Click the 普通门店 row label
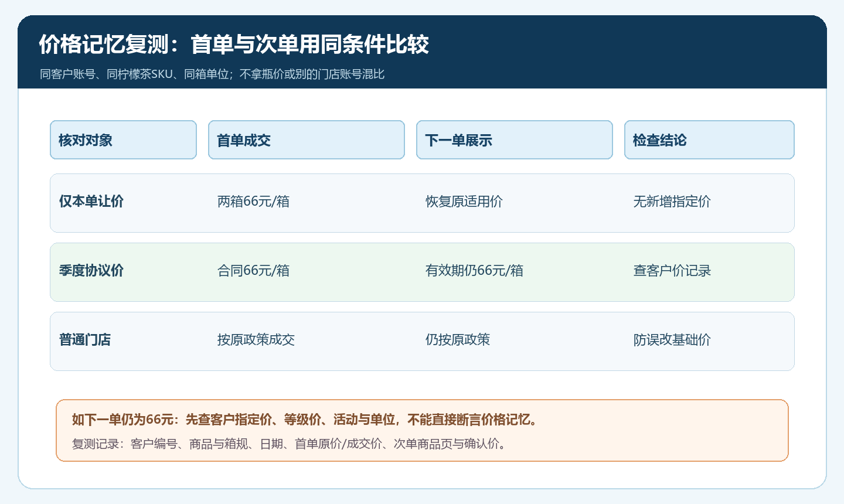Viewport: 844px width, 504px height. pyautogui.click(x=85, y=340)
